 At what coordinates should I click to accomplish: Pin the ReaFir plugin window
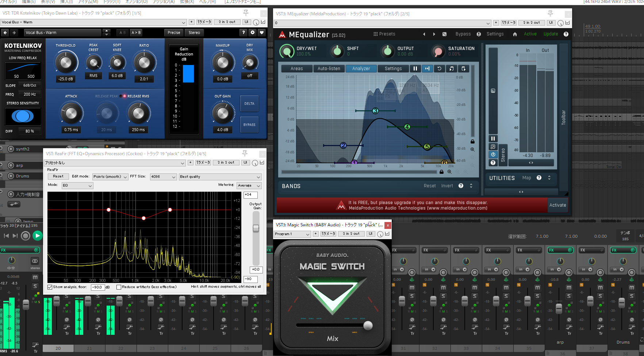coord(245,153)
